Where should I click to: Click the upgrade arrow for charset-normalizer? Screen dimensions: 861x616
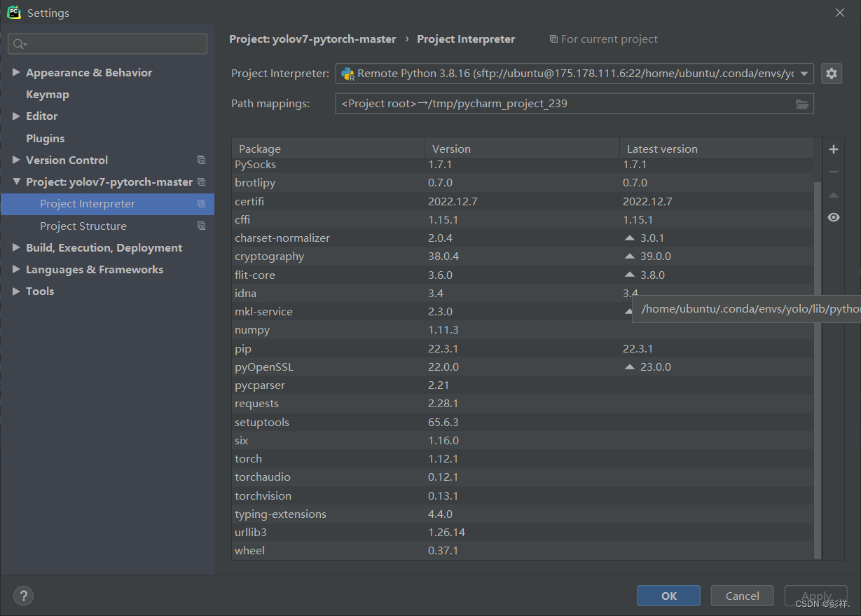point(629,238)
